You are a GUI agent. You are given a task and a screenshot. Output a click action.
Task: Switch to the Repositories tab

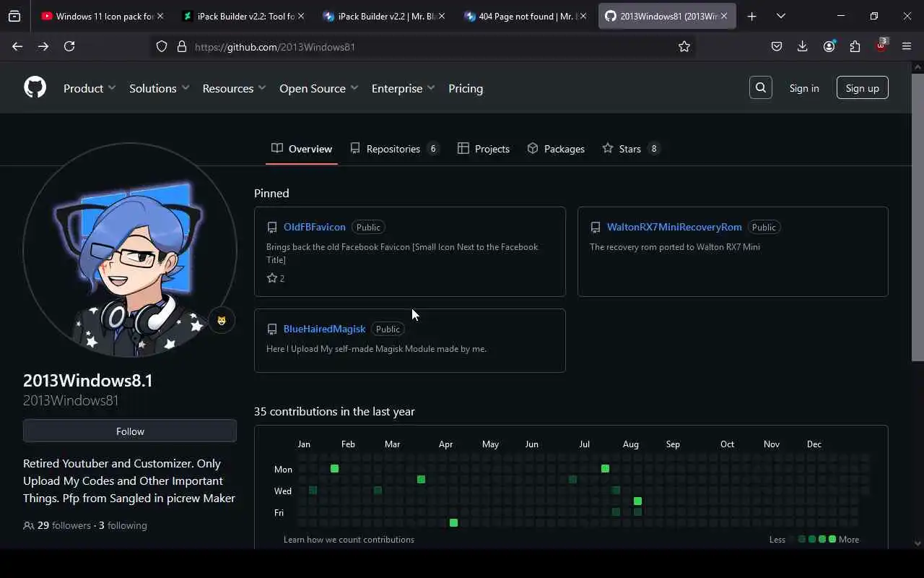[394, 149]
